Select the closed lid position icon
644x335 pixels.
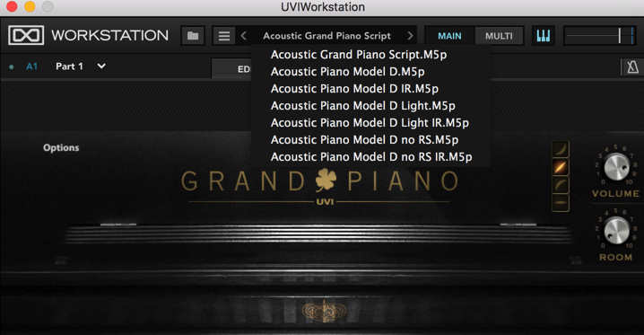coord(561,202)
